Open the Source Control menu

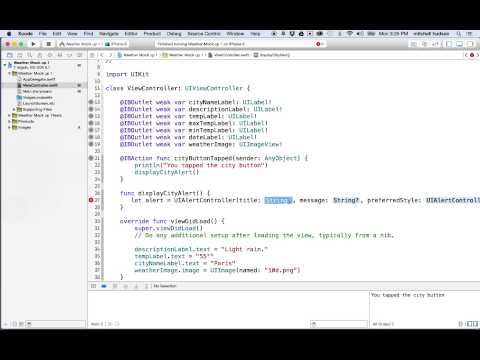pyautogui.click(x=204, y=34)
